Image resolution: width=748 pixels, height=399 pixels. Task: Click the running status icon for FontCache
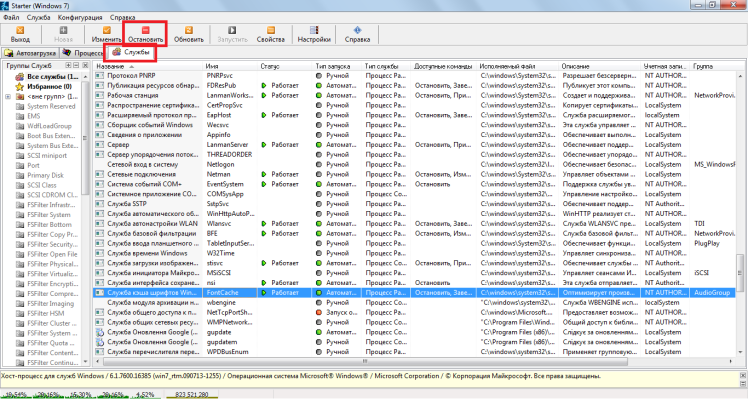(x=264, y=293)
